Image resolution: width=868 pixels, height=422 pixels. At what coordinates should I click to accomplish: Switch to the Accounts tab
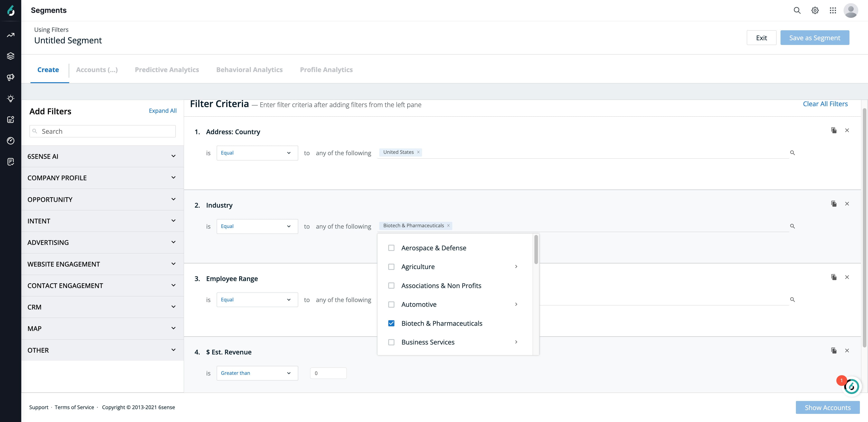pyautogui.click(x=97, y=70)
